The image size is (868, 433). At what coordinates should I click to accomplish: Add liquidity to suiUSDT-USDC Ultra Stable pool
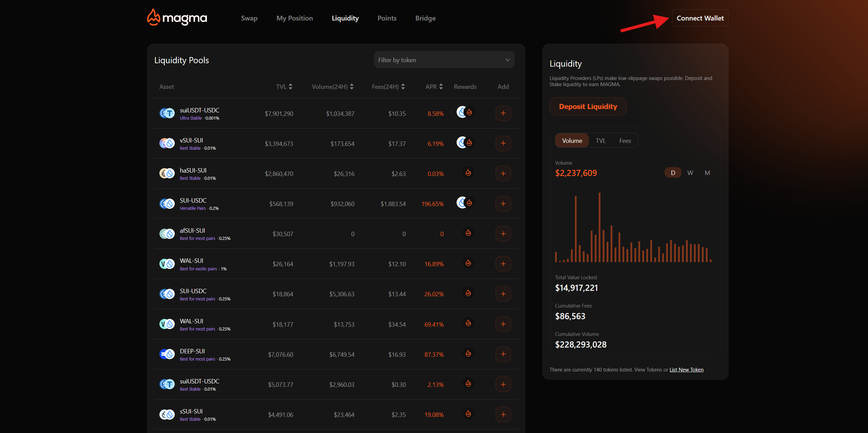tap(503, 113)
